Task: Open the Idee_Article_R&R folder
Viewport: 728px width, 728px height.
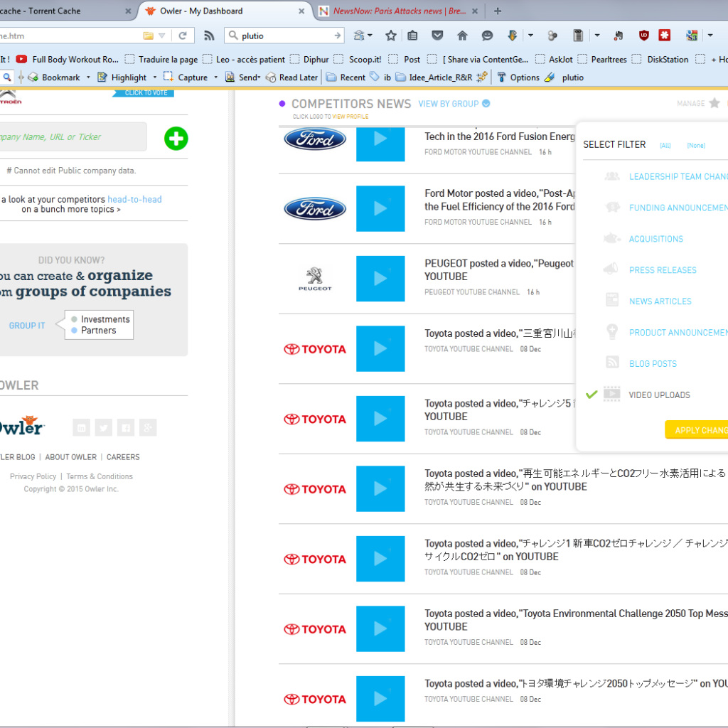Action: click(x=434, y=77)
